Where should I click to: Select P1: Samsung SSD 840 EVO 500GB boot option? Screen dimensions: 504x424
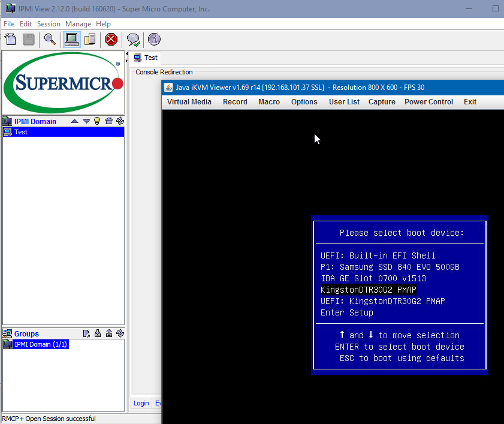390,267
